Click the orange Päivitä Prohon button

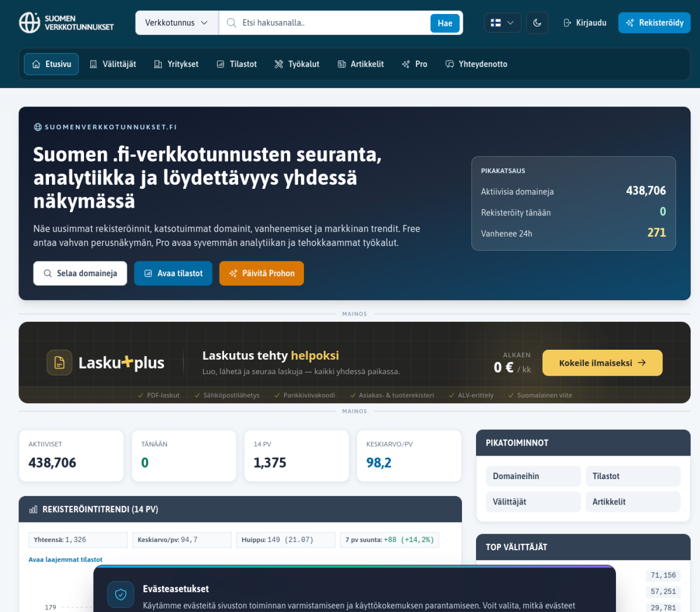click(x=261, y=273)
